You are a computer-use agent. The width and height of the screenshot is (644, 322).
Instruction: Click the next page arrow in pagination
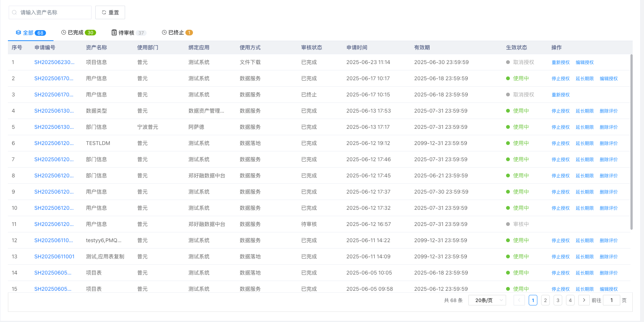(584, 300)
